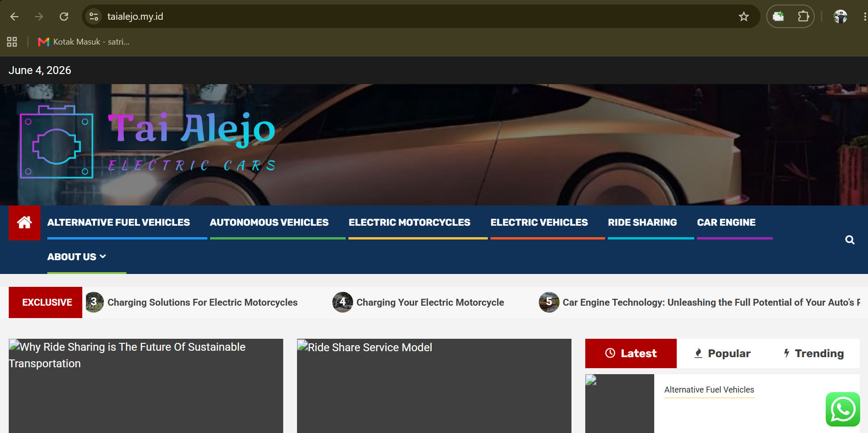The image size is (868, 433).
Task: Switch to the Latest tab
Action: pyautogui.click(x=631, y=353)
